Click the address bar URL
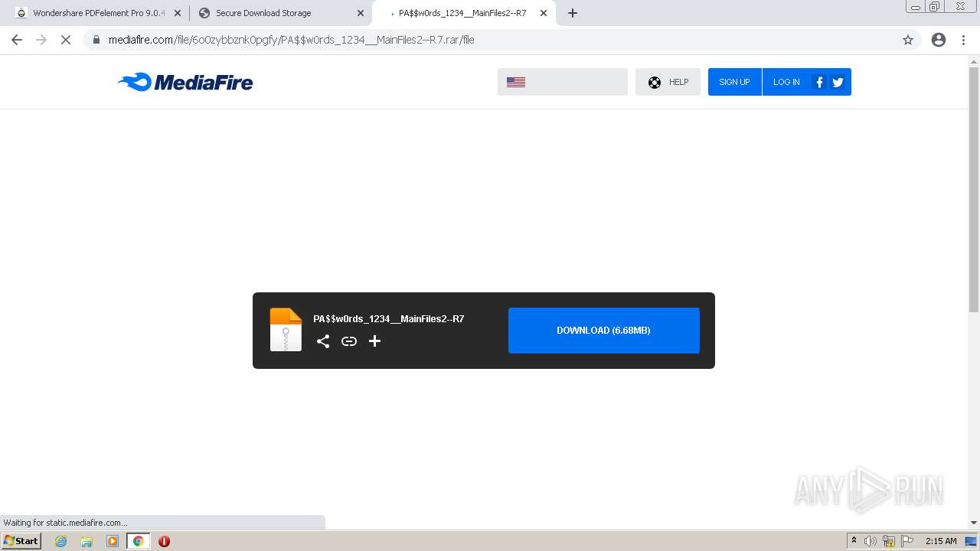Screen dimensions: 980x551 tap(291, 40)
